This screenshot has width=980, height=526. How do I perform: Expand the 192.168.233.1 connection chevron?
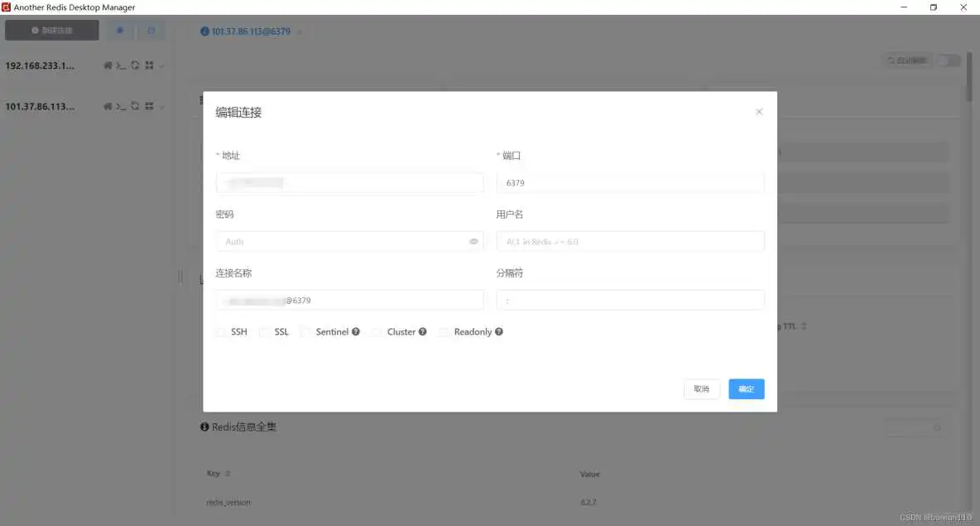[162, 65]
